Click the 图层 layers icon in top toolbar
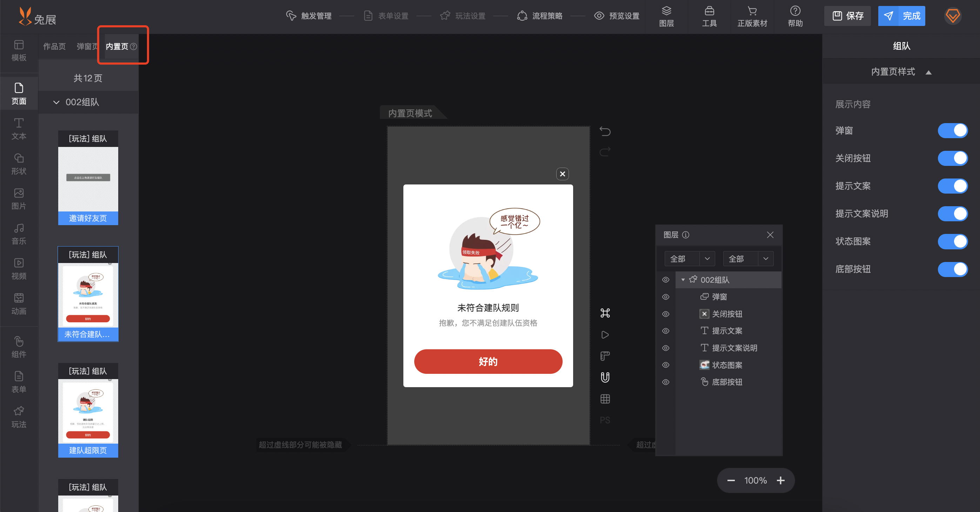This screenshot has height=512, width=980. (x=666, y=16)
